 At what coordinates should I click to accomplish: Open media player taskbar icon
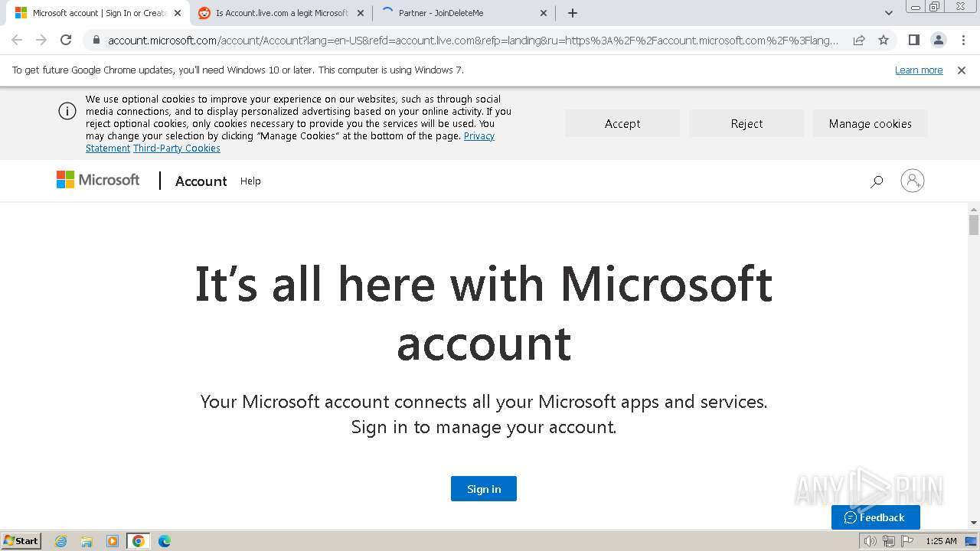click(113, 541)
